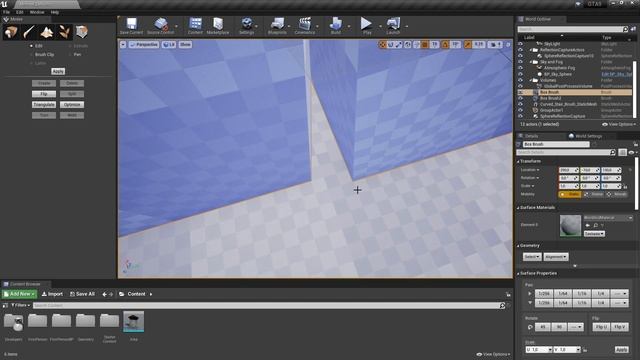Click the Content Browser search magnifier icon
Screen dimensions: 640x360
click(502, 305)
